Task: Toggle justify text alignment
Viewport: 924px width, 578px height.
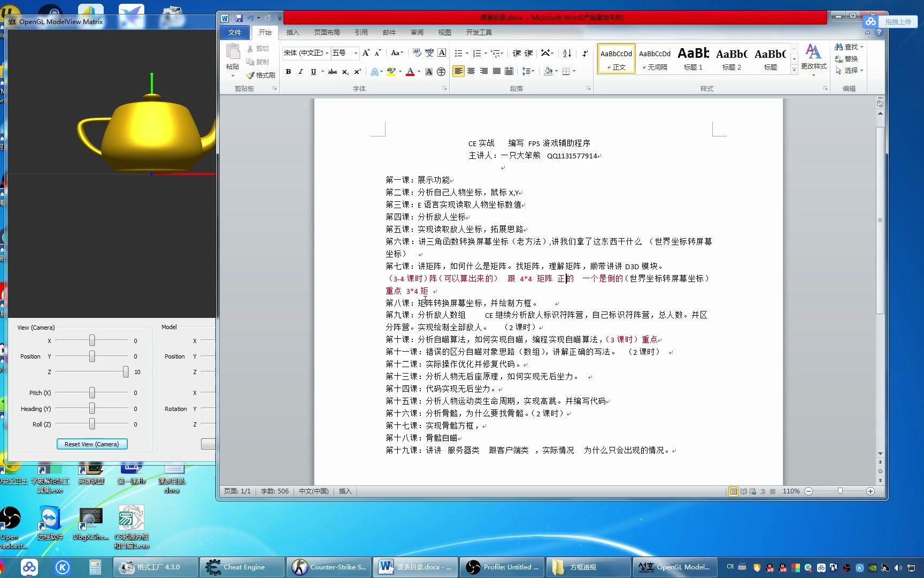Action: [x=497, y=71]
